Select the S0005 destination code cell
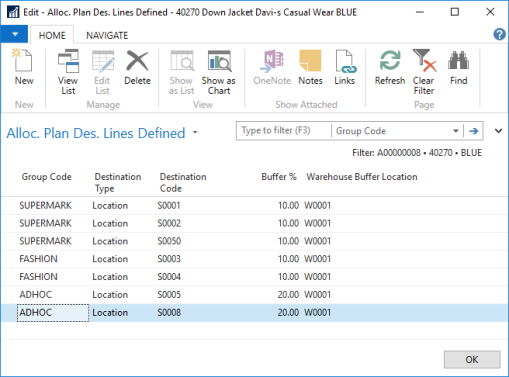The image size is (509, 377). [169, 295]
